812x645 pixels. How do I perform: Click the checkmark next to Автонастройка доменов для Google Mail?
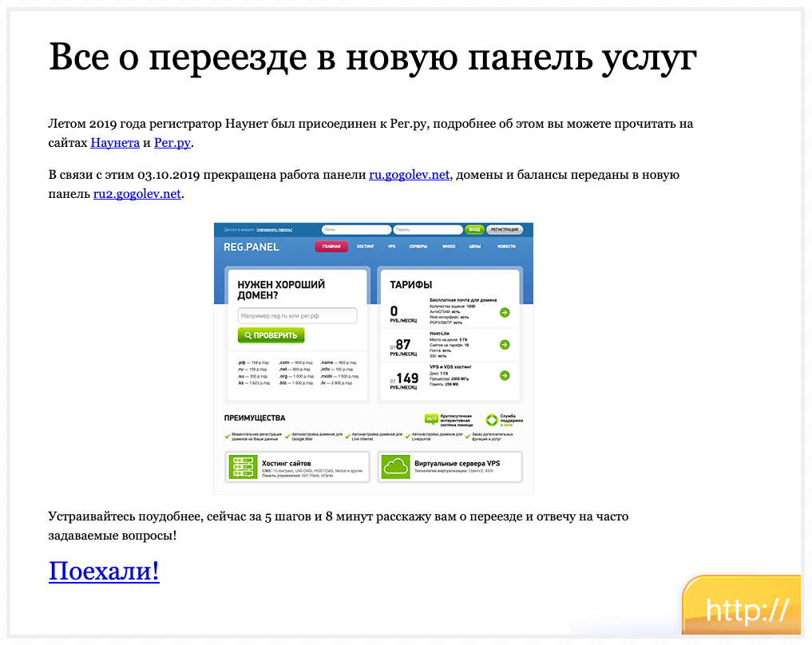coord(288,435)
